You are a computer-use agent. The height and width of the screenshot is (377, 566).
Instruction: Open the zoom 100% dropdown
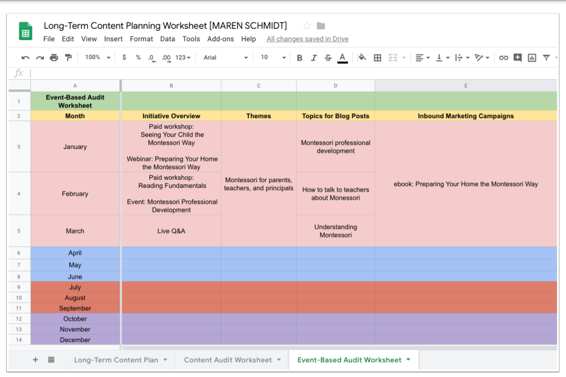(x=97, y=57)
